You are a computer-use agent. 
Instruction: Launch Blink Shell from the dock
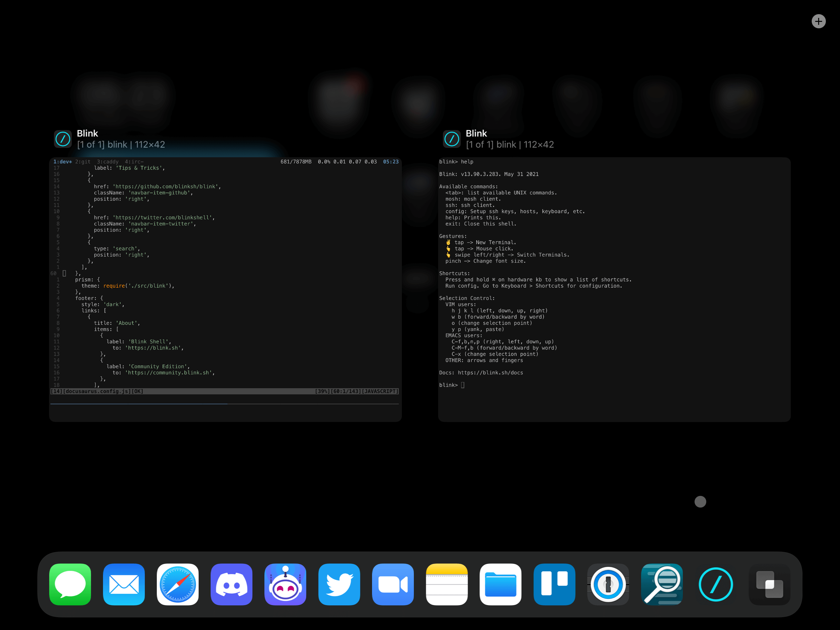tap(716, 584)
